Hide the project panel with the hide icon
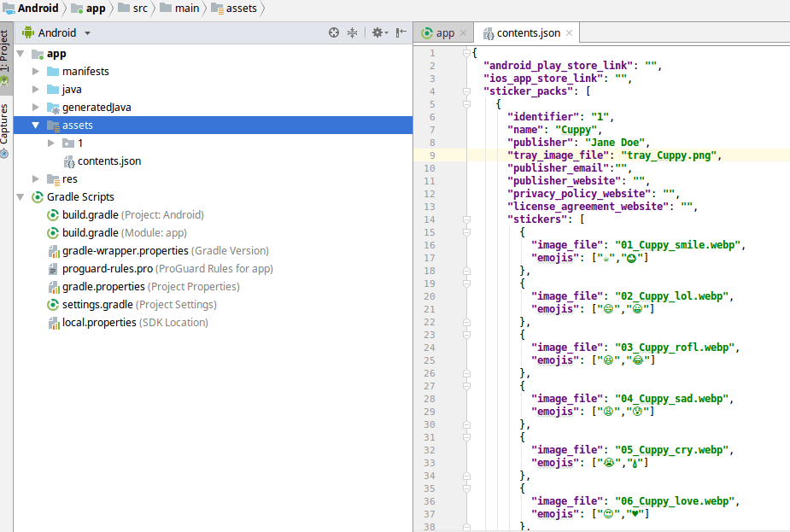The width and height of the screenshot is (790, 532). tap(401, 32)
